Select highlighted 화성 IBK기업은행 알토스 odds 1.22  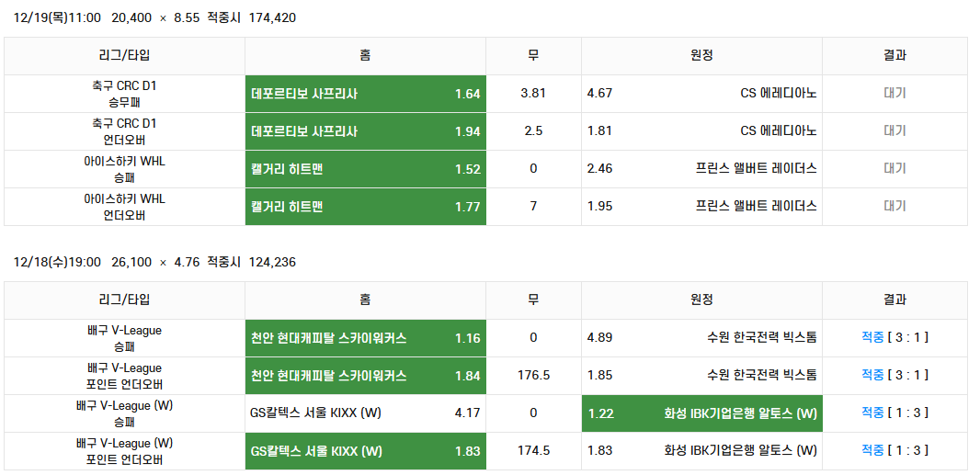click(701, 413)
